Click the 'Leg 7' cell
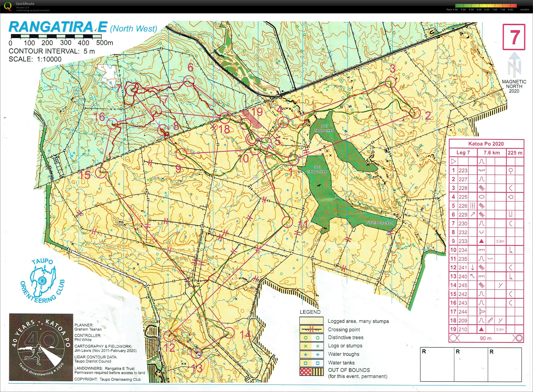Viewport: 533px width, 392px height. coord(463,153)
